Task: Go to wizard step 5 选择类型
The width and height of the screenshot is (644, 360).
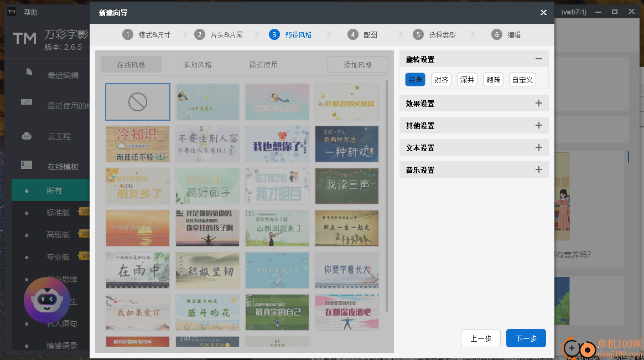Action: tap(434, 35)
